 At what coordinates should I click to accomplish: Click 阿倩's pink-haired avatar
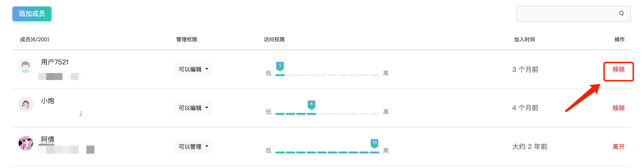click(x=26, y=143)
